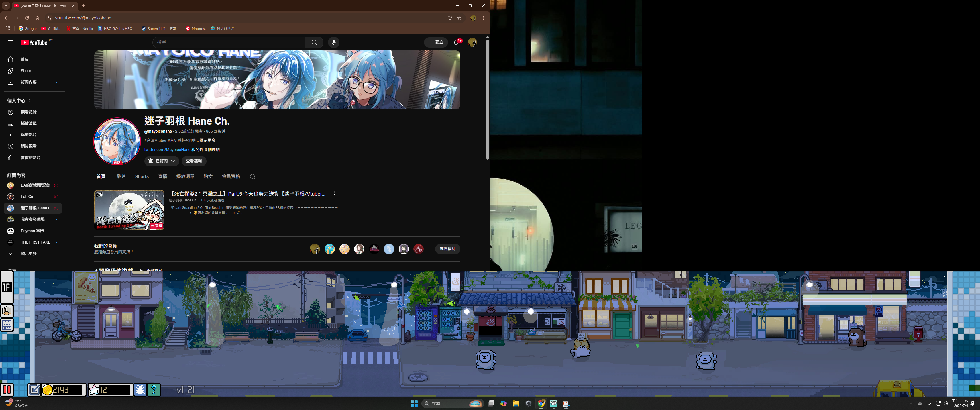Screen dimensions: 980x410
Task: Open Chrome apps grid in bookmarks bar
Action: coord(8,28)
